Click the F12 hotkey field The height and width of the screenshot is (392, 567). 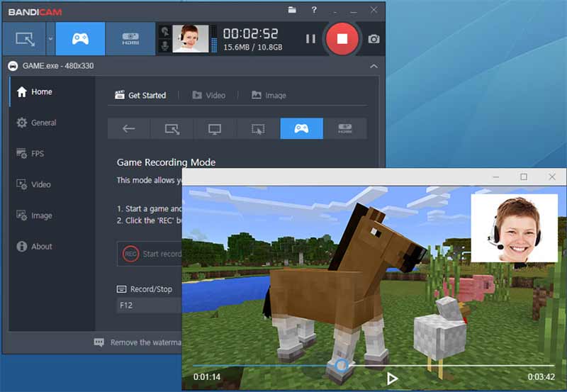149,306
